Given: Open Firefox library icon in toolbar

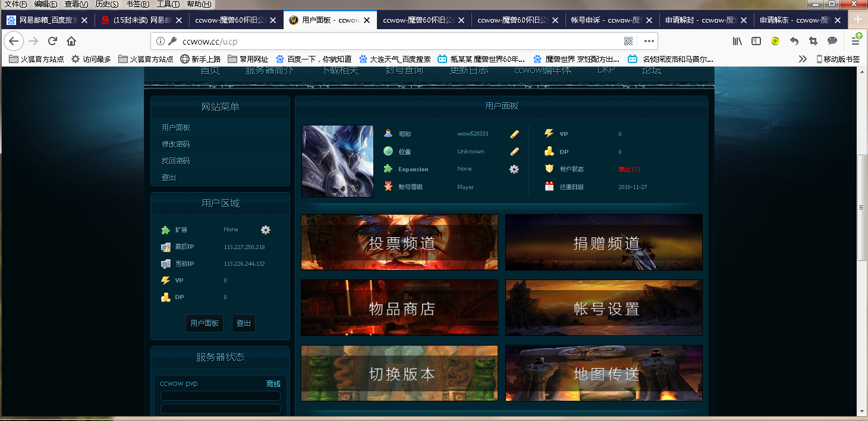Looking at the screenshot, I should (737, 41).
